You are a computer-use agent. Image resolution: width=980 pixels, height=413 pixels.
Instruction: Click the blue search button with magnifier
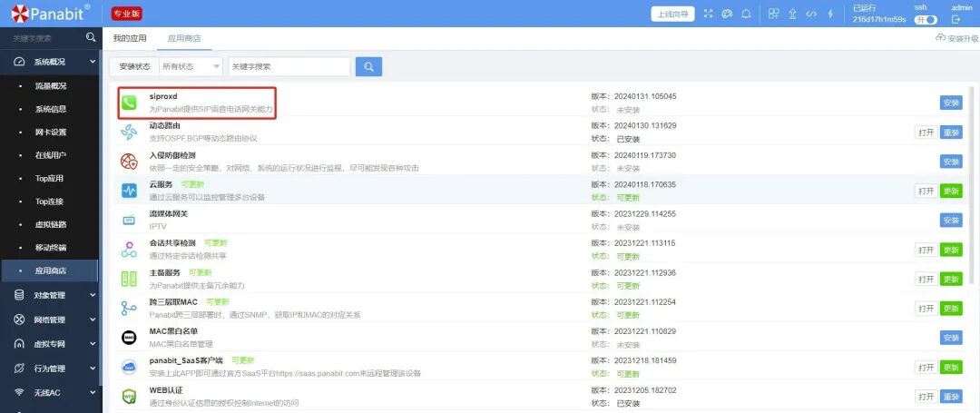[368, 66]
